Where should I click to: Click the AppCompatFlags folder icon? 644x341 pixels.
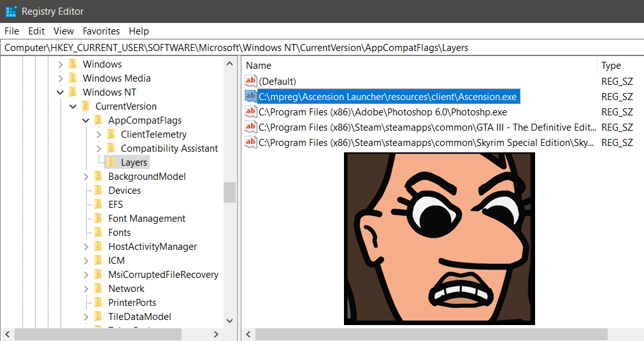point(98,120)
